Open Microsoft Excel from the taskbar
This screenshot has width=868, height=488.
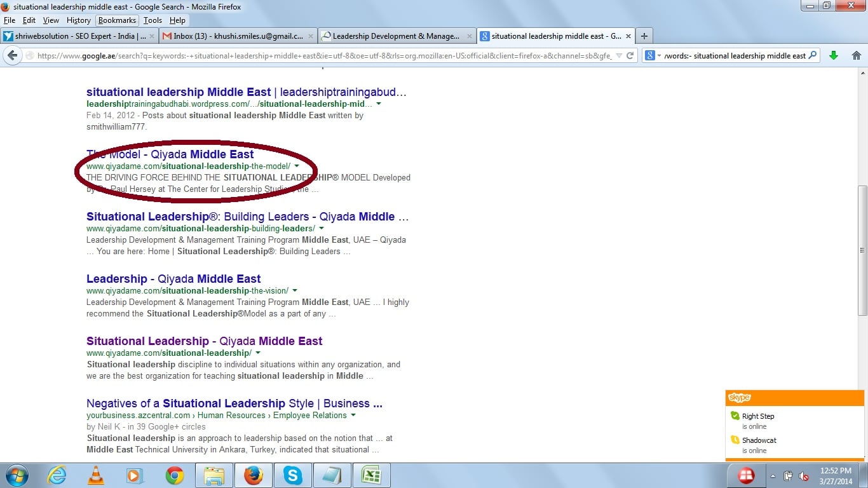[x=371, y=475]
